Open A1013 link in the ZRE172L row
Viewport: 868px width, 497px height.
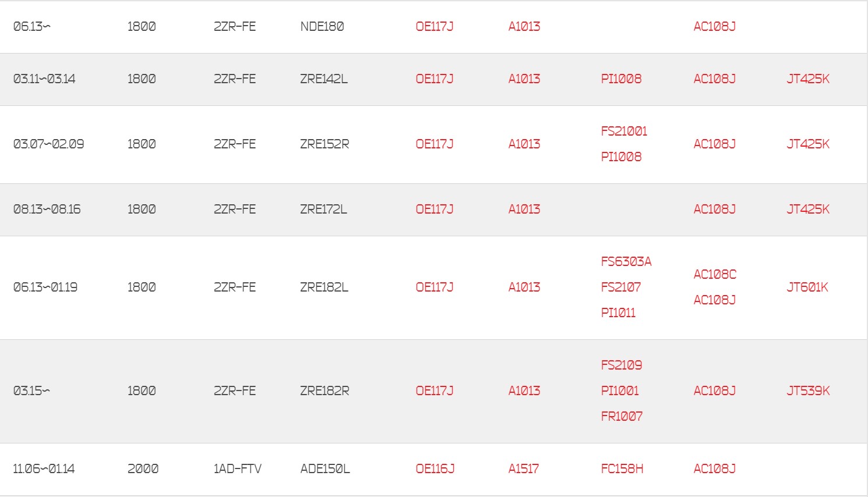coord(524,210)
